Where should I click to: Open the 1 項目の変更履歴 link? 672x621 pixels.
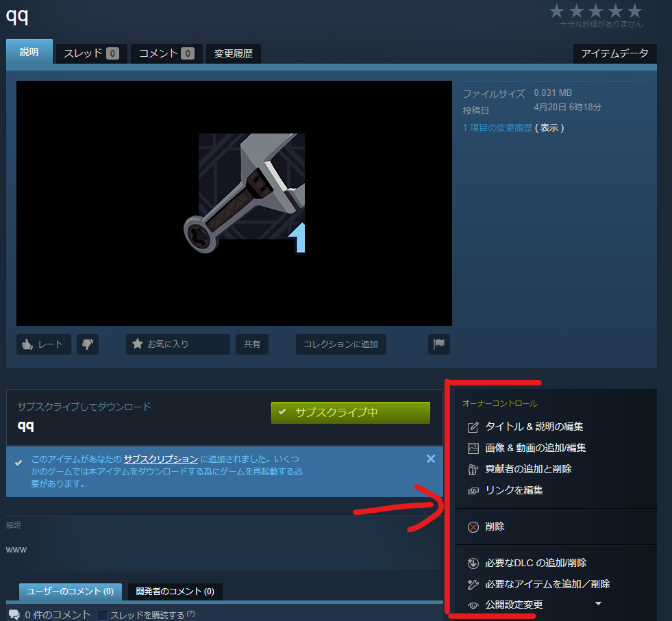[x=497, y=127]
